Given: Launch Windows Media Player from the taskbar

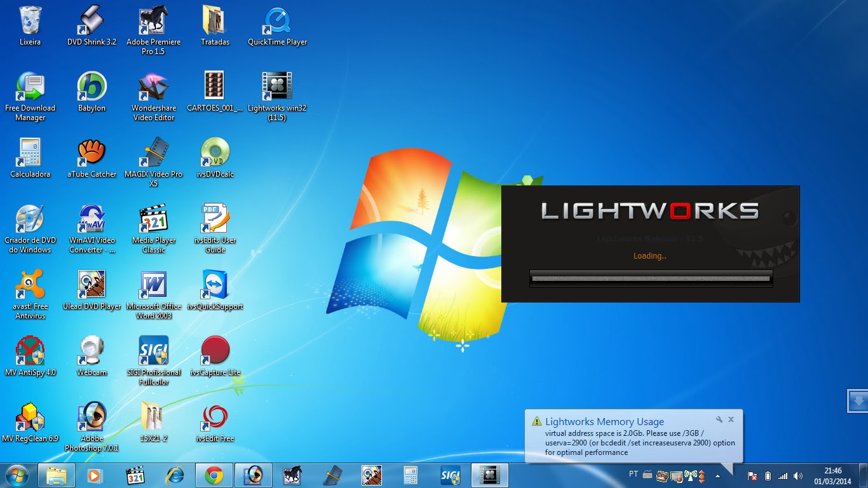Looking at the screenshot, I should tap(95, 475).
